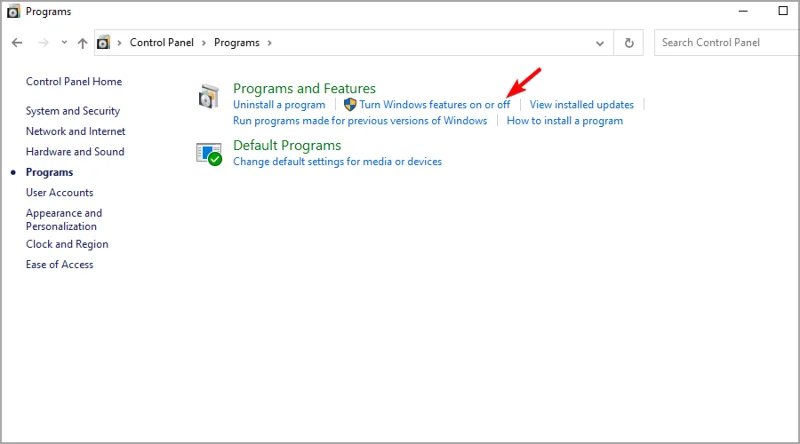
Task: Open Clock and Region category
Action: point(67,244)
